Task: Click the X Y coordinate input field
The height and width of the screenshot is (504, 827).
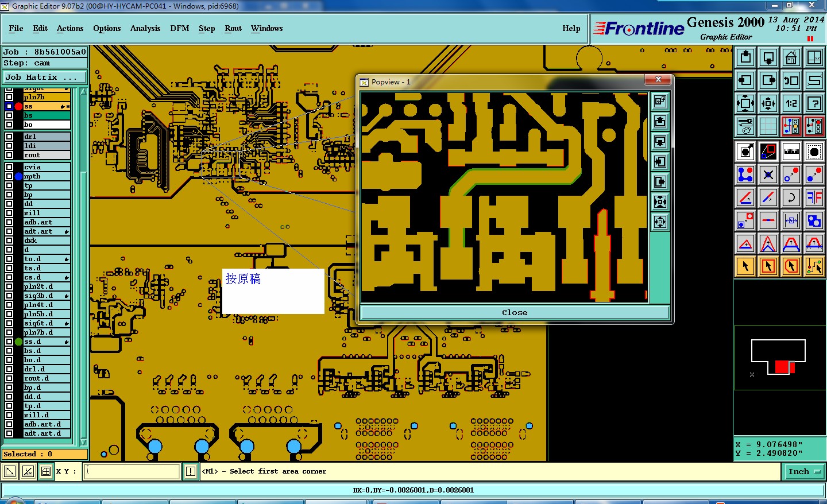Action: click(x=132, y=472)
